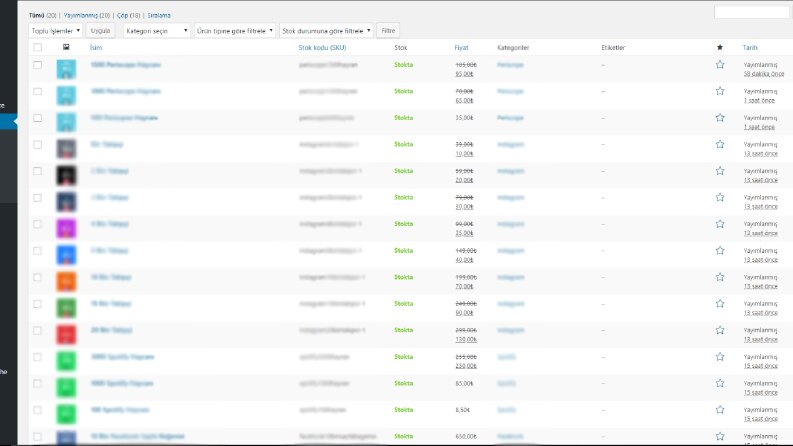Check the row with the black thumbnail
This screenshot has height=446, width=793.
[37, 171]
